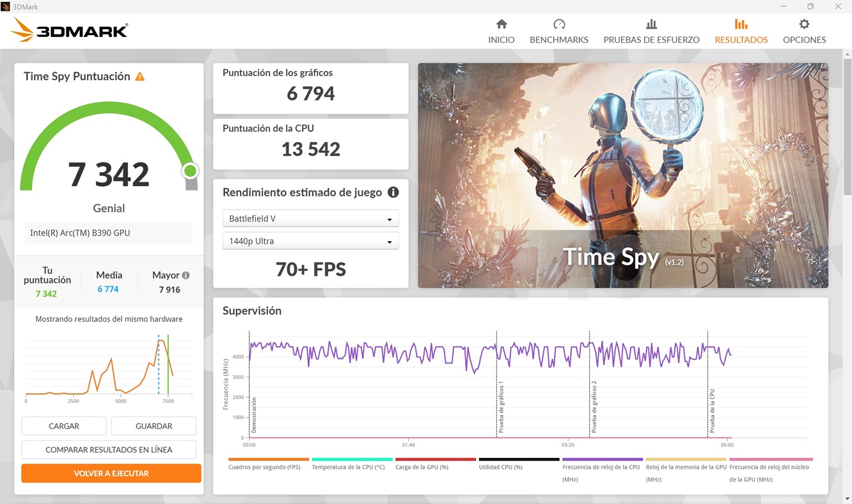Image resolution: width=852 pixels, height=504 pixels.
Task: Open the Rendimiento estimado de juego info icon
Action: pyautogui.click(x=394, y=192)
